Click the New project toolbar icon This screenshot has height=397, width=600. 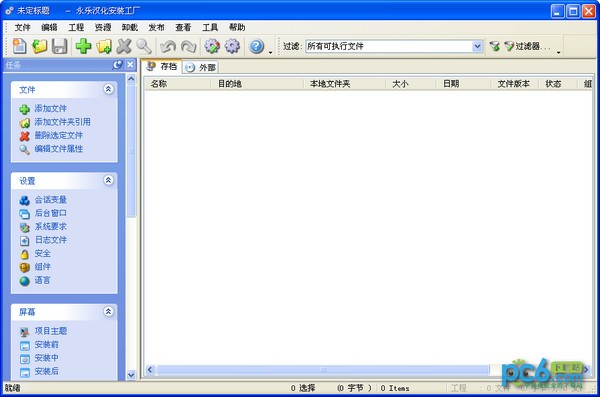coord(20,46)
